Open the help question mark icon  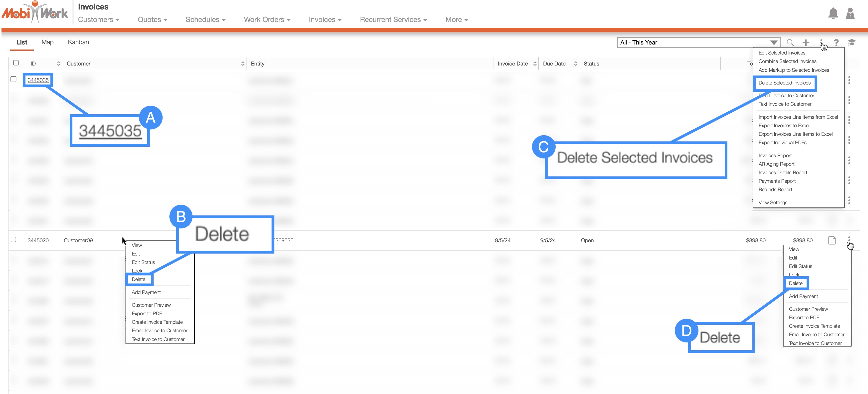pyautogui.click(x=836, y=42)
